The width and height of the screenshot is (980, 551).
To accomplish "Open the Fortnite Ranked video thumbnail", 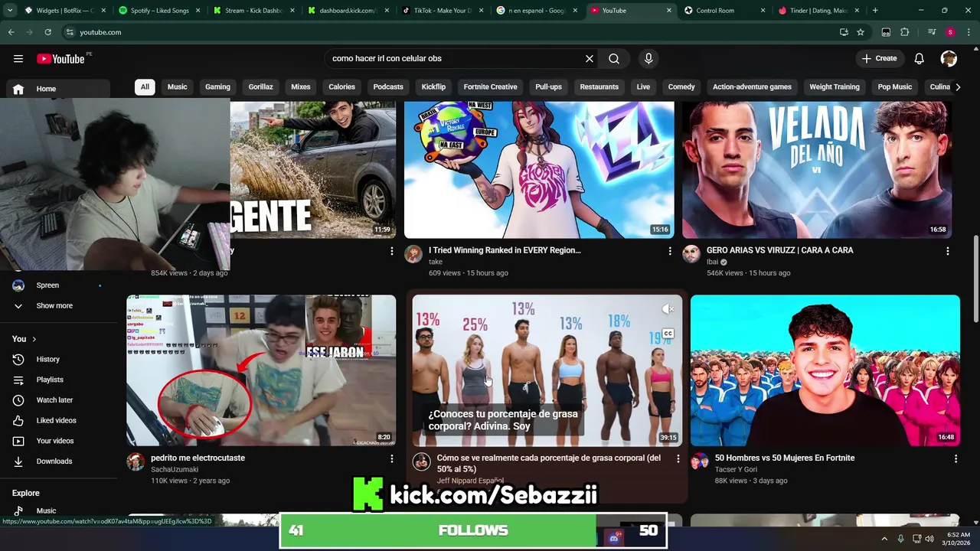I will [x=539, y=170].
